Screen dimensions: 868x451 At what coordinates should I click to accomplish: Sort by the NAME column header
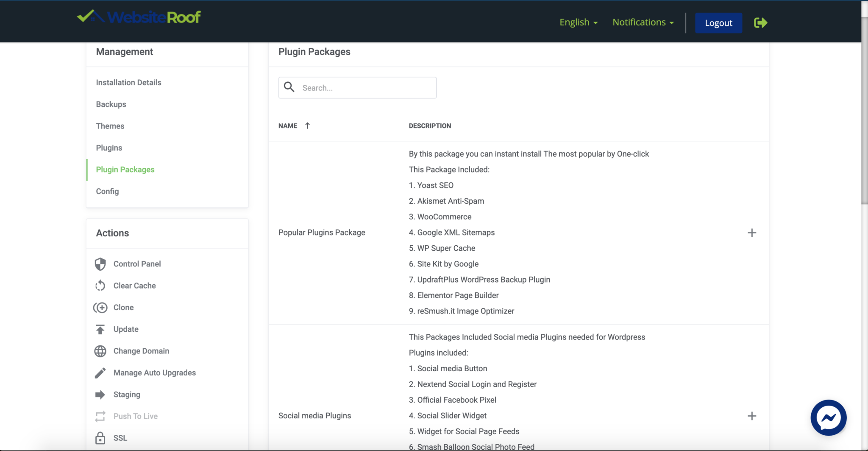pyautogui.click(x=288, y=126)
